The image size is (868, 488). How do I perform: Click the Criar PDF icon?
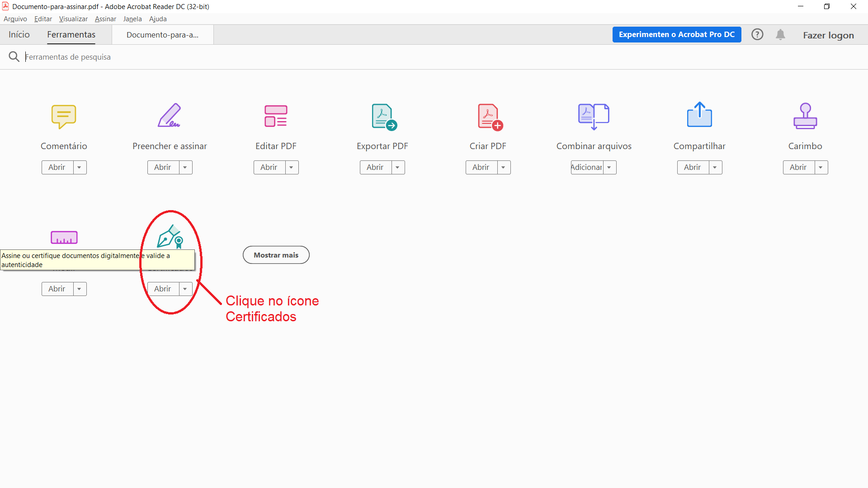[x=491, y=117]
